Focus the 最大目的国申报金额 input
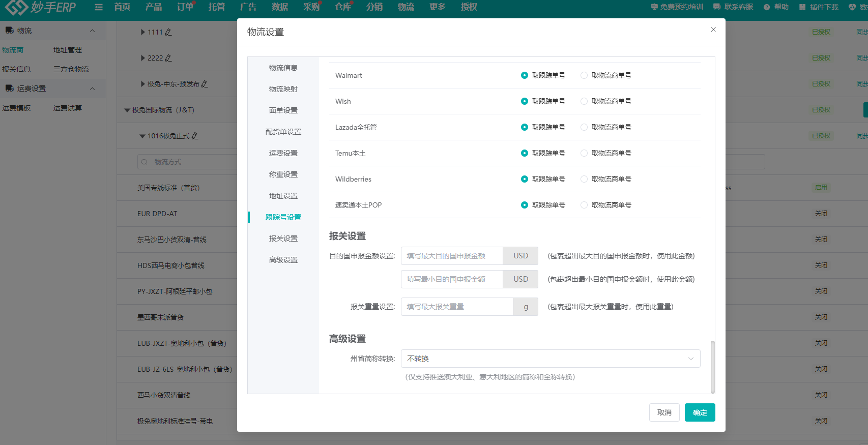The height and width of the screenshot is (445, 868). click(x=452, y=256)
